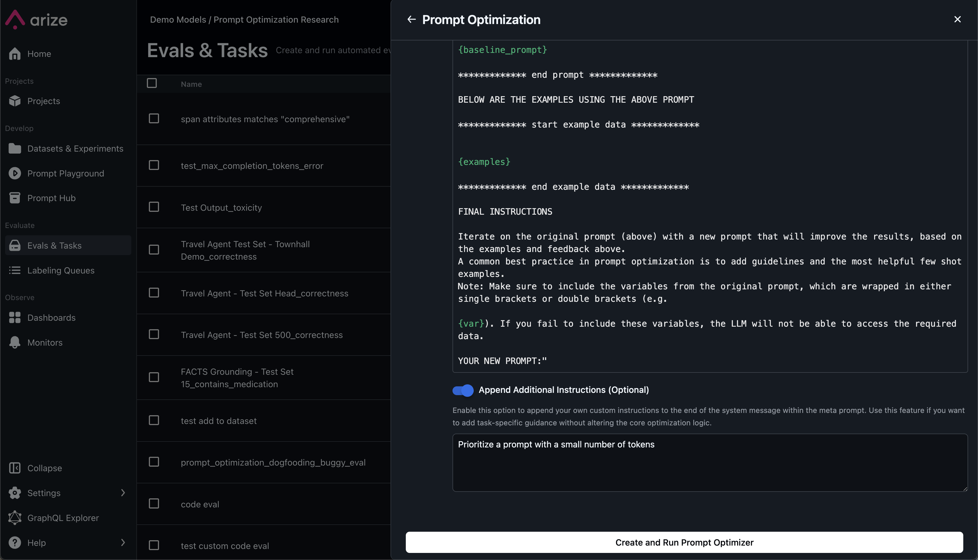Open Dashboards from the sidebar

click(52, 318)
